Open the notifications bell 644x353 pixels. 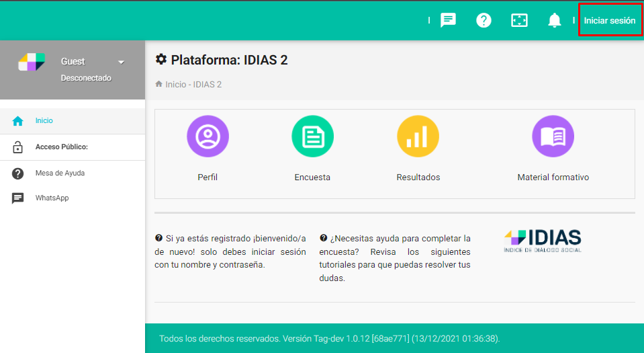pyautogui.click(x=555, y=20)
